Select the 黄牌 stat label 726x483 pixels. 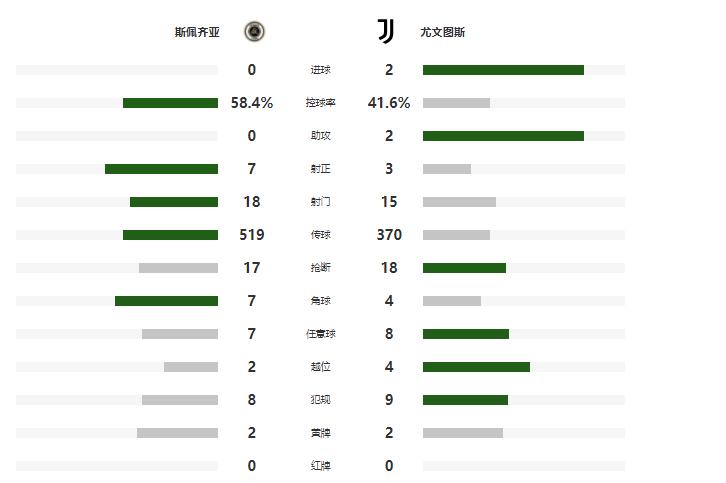pos(320,433)
